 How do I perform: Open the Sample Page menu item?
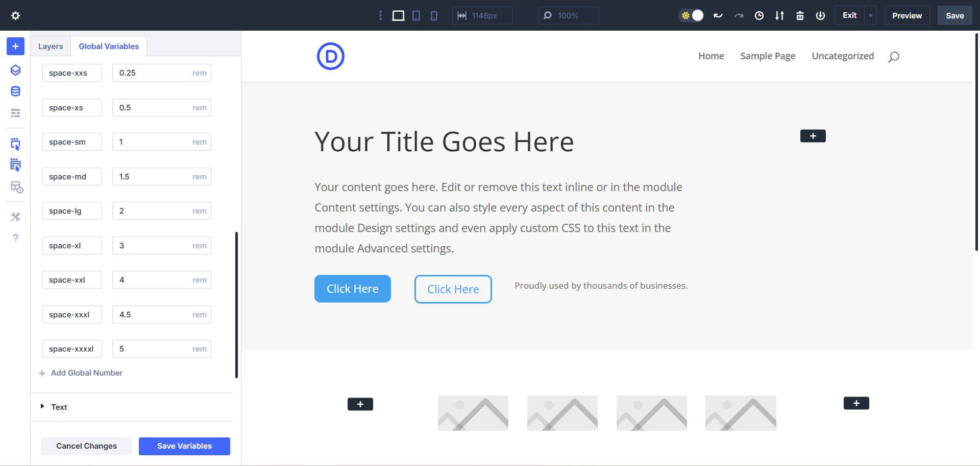768,56
